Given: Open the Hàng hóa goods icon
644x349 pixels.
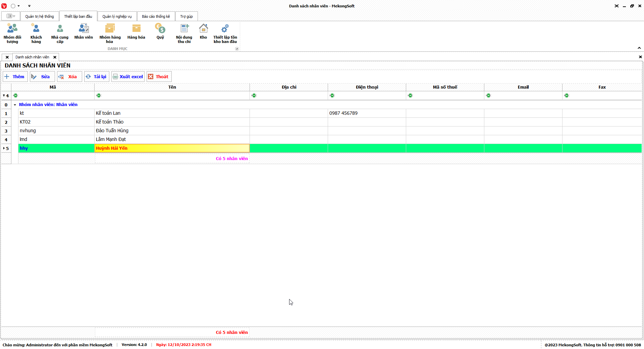Looking at the screenshot, I should pyautogui.click(x=136, y=32).
